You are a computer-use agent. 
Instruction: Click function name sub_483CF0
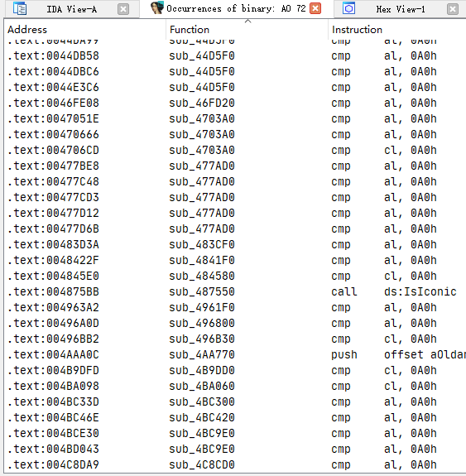(202, 245)
